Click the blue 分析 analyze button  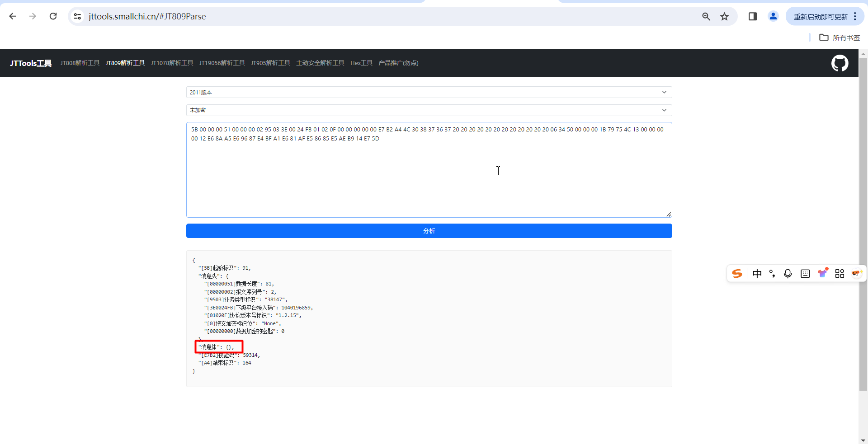[429, 231]
